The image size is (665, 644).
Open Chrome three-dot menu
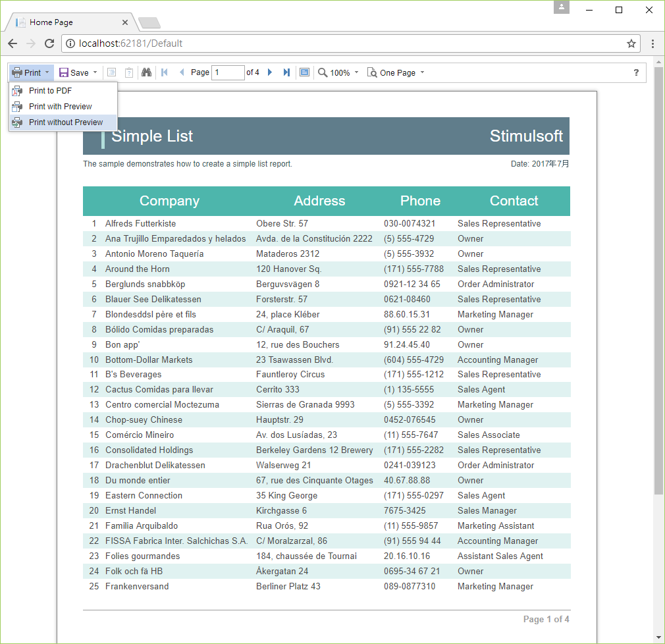pos(652,43)
